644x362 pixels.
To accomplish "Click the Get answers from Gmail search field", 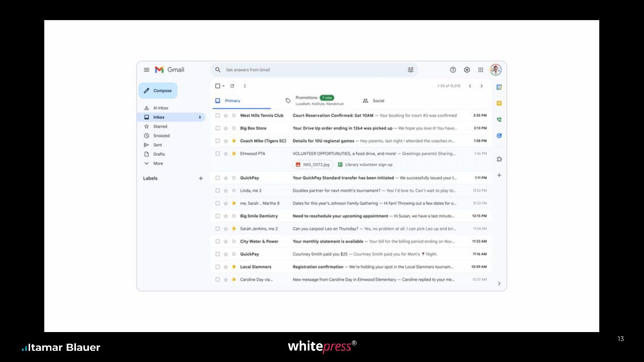I will [314, 70].
